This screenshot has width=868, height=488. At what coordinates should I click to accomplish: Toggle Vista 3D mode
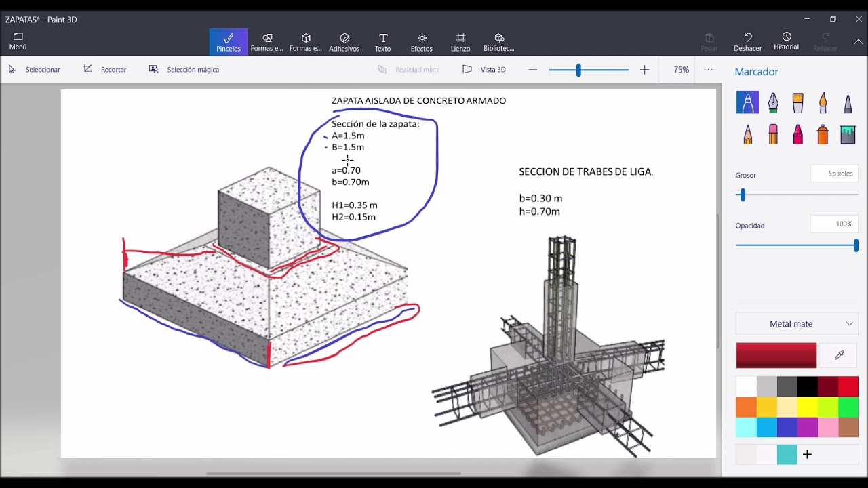coord(484,70)
